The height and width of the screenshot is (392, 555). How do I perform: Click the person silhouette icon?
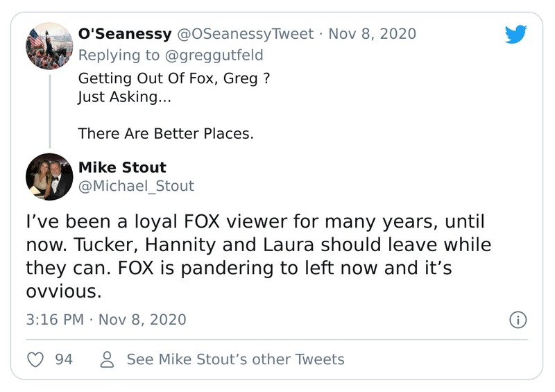pos(108,359)
